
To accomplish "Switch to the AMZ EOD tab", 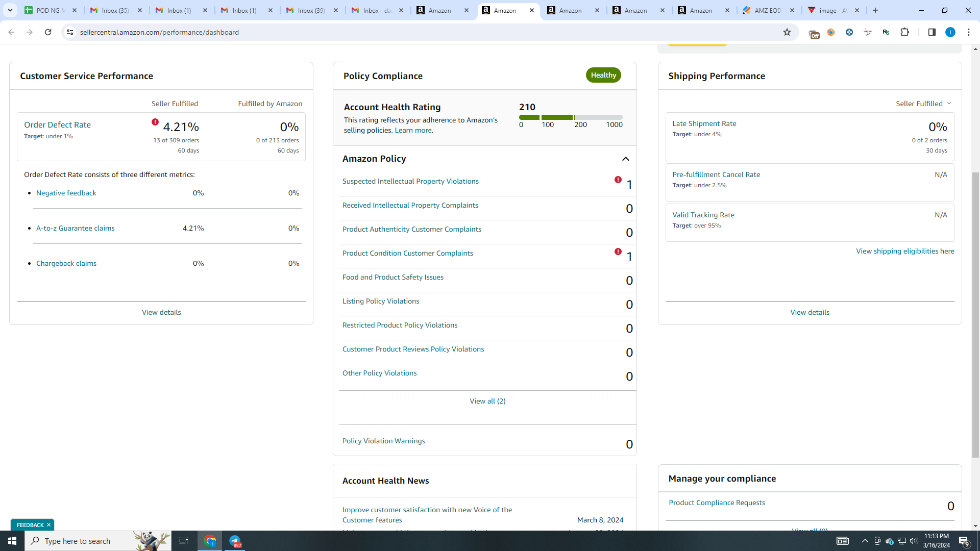I will 768,10.
